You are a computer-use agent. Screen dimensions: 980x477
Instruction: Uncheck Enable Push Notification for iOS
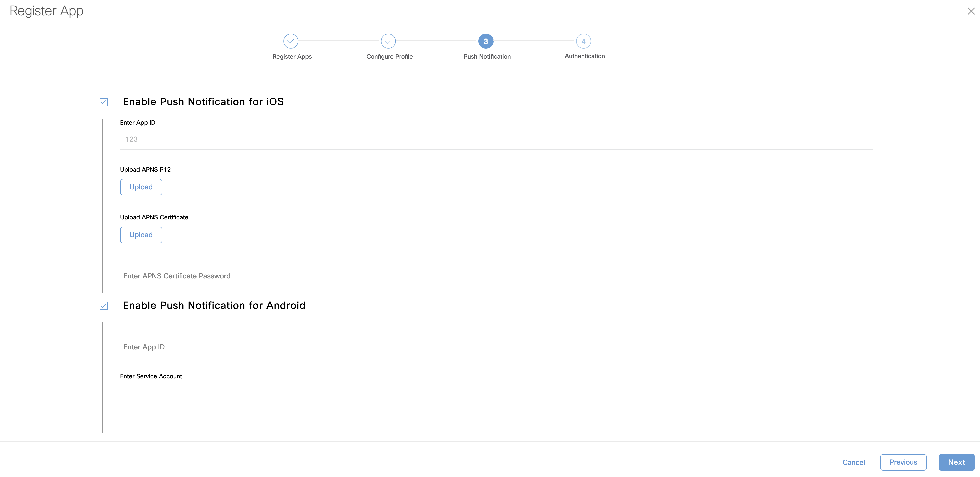[103, 102]
